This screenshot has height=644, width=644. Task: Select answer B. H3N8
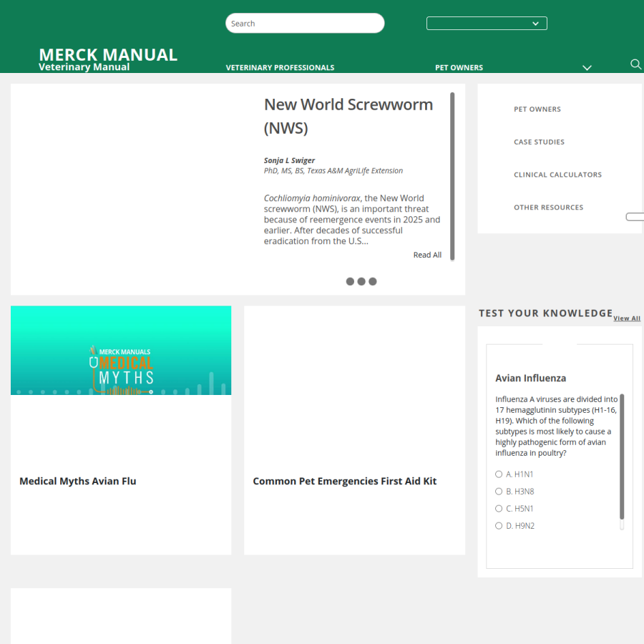pyautogui.click(x=499, y=492)
